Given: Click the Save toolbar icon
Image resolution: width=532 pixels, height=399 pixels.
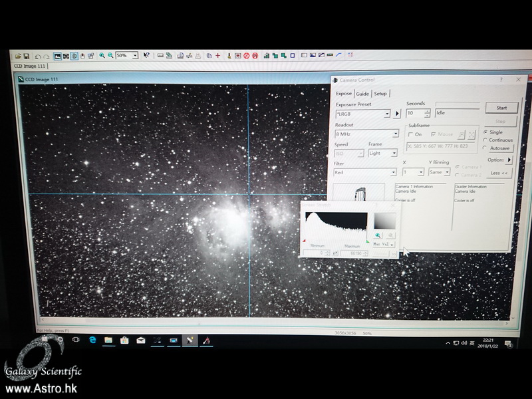Looking at the screenshot, I should tap(27, 56).
